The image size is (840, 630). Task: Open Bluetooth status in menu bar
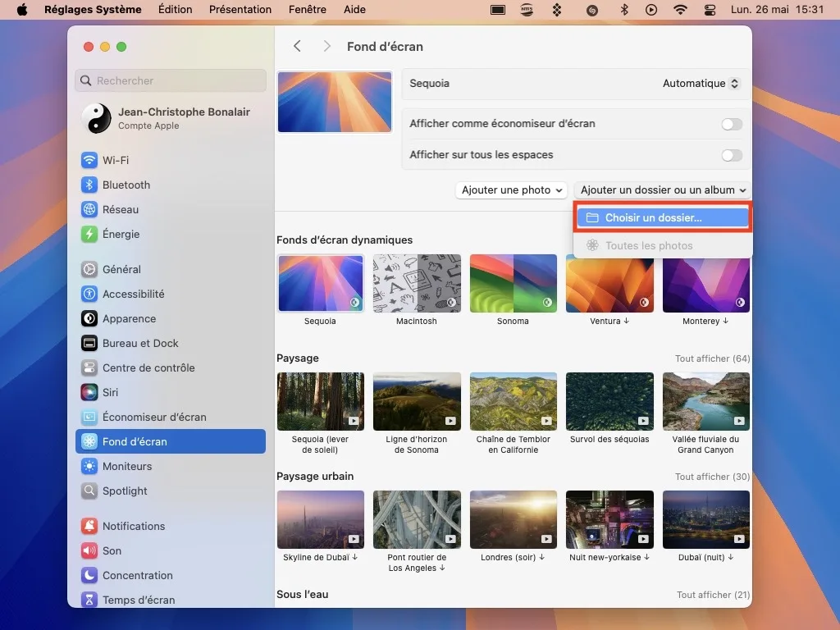[624, 10]
